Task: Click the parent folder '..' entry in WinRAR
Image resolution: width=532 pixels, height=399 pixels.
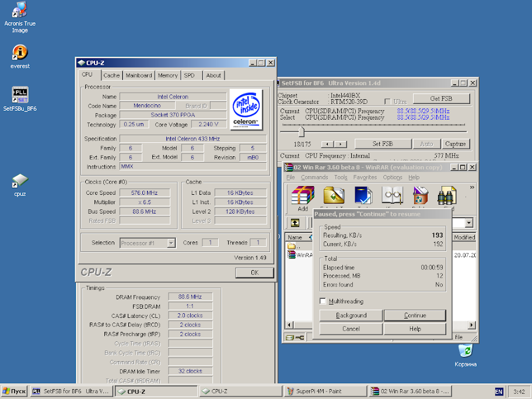Action: (x=293, y=246)
